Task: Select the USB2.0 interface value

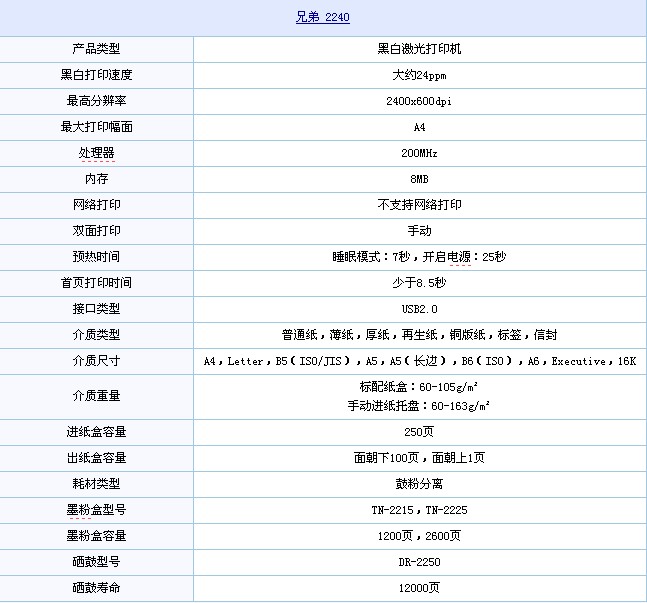Action: point(419,309)
